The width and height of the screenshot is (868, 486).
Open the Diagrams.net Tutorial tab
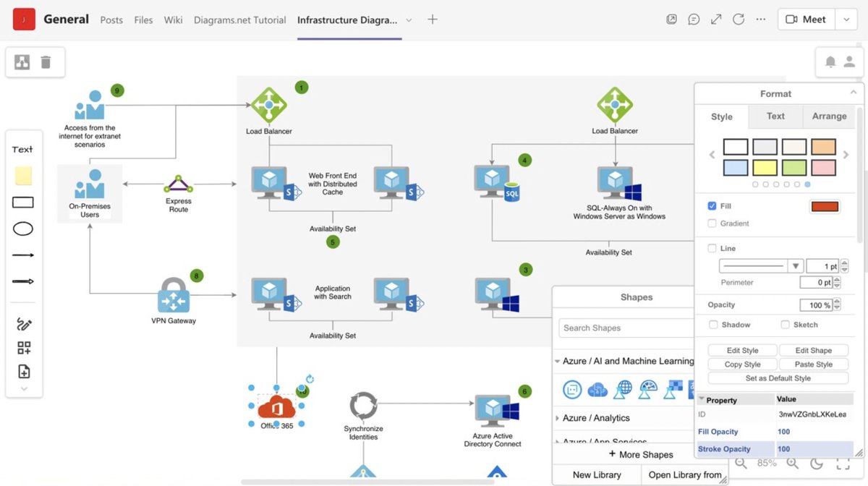click(240, 20)
